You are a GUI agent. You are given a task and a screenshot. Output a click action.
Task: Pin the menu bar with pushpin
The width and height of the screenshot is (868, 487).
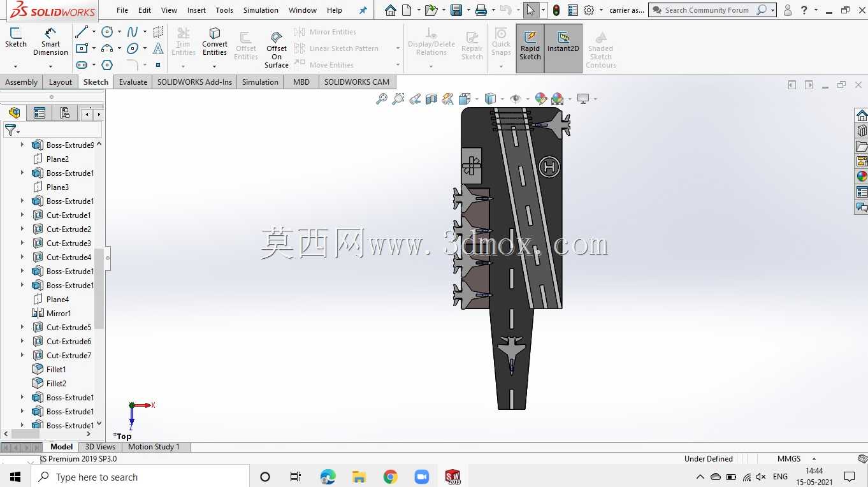[363, 10]
